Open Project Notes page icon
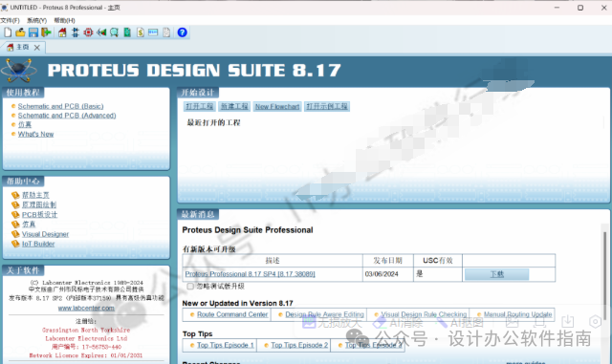 (166, 32)
